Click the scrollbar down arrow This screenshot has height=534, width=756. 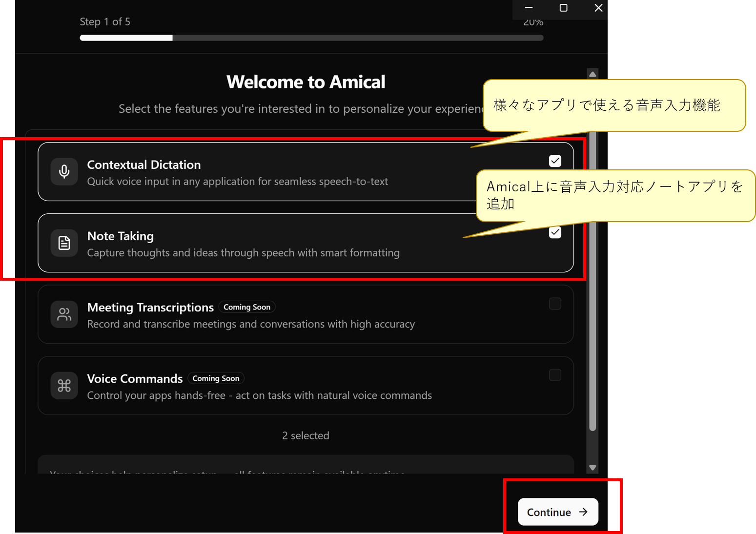click(x=593, y=468)
